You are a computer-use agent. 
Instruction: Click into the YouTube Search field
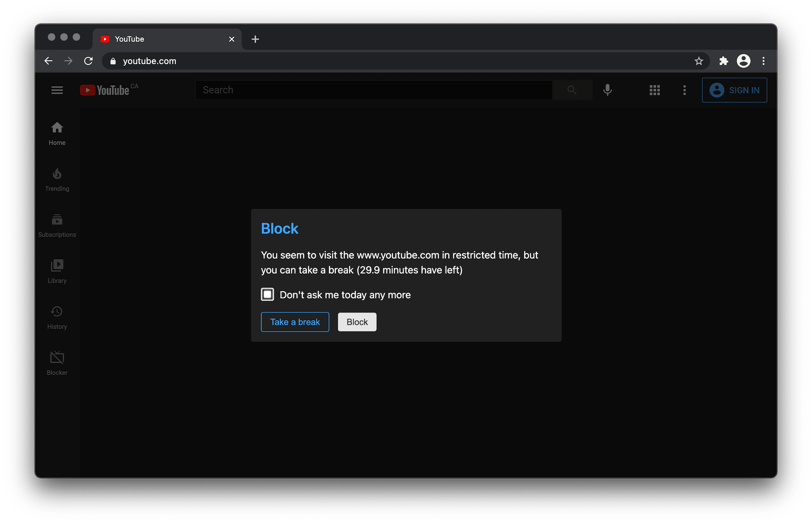[x=373, y=90]
